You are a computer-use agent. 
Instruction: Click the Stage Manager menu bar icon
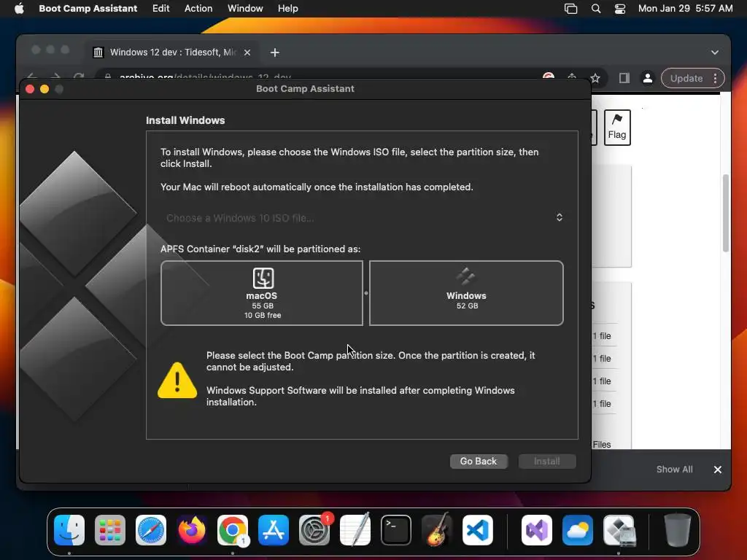[x=570, y=9]
